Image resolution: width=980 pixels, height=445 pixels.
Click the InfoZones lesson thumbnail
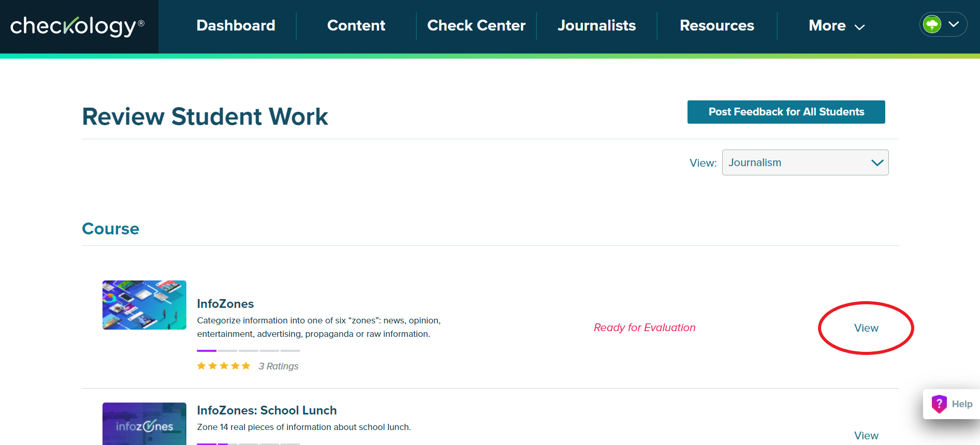pos(144,305)
